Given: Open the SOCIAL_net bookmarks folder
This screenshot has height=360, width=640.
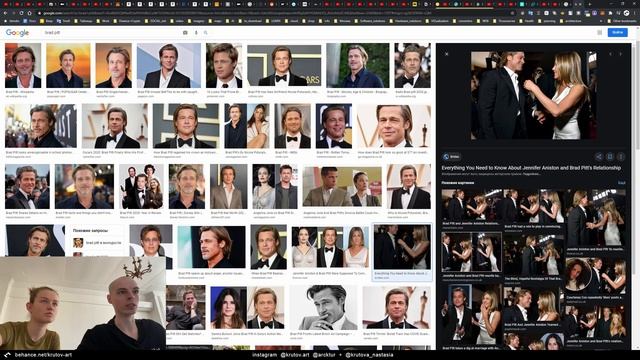Looking at the screenshot, I should pos(156,21).
